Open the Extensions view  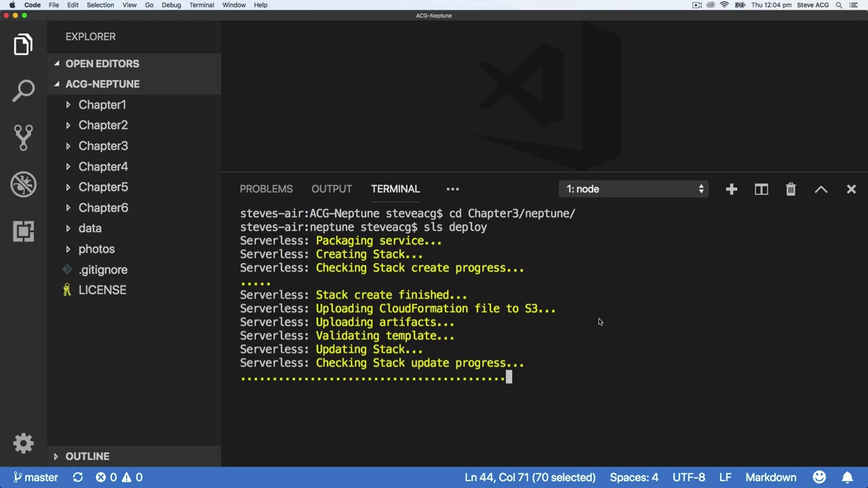click(x=23, y=231)
